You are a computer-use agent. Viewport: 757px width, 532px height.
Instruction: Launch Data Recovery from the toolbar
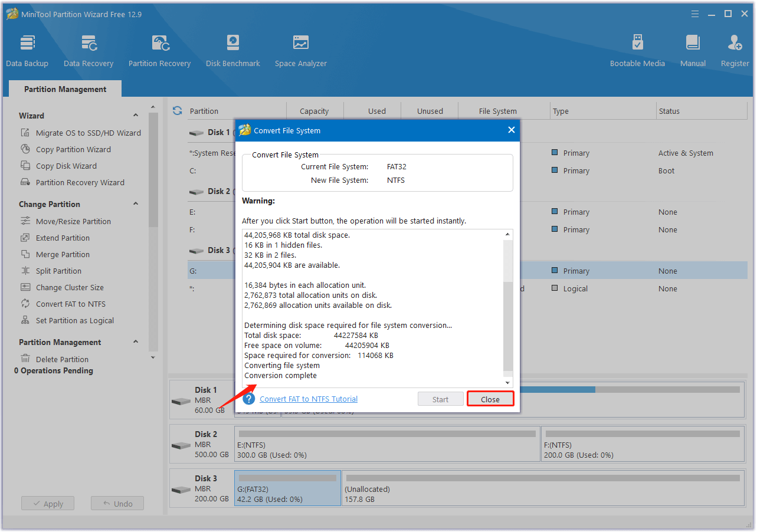point(89,51)
